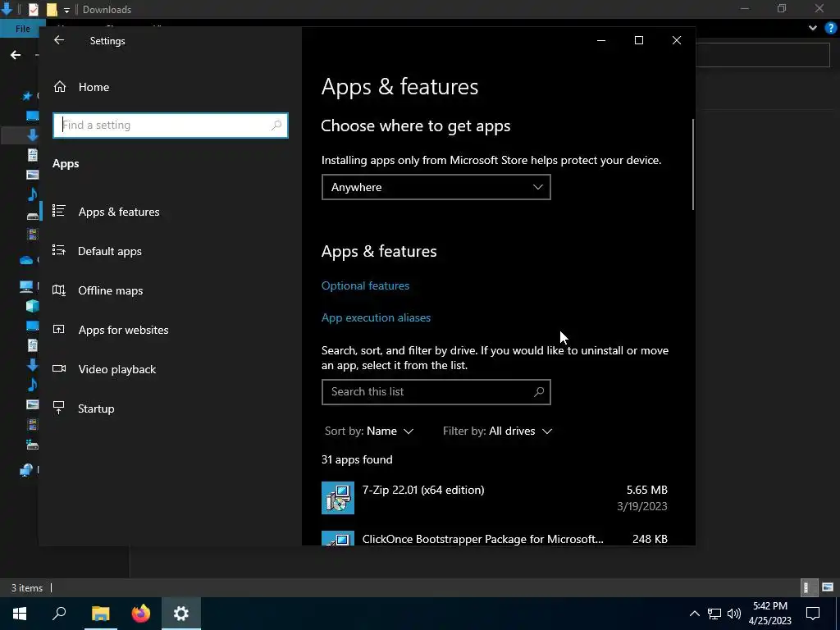Click the Network icon in Explorer navigation pane
This screenshot has width=840, height=630.
click(26, 470)
